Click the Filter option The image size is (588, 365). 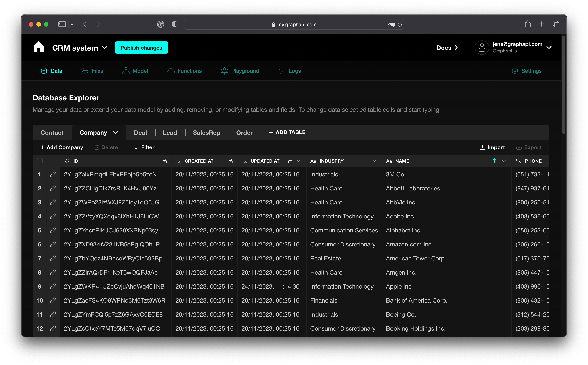(145, 147)
